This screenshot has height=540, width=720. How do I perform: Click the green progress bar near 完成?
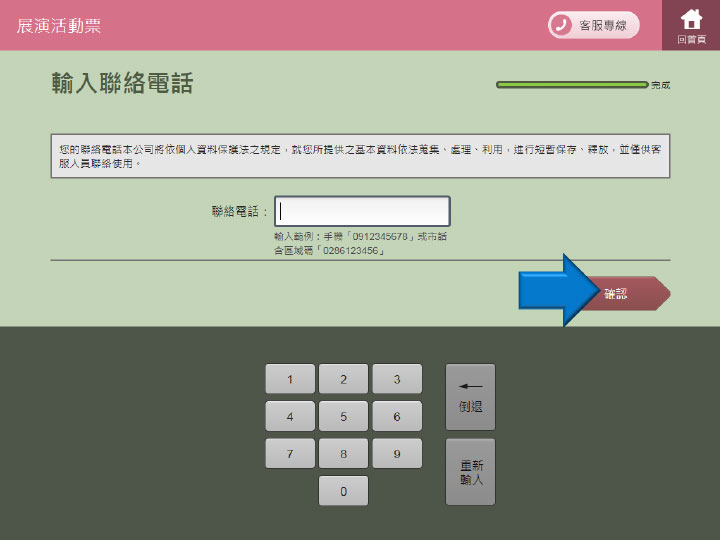(572, 85)
